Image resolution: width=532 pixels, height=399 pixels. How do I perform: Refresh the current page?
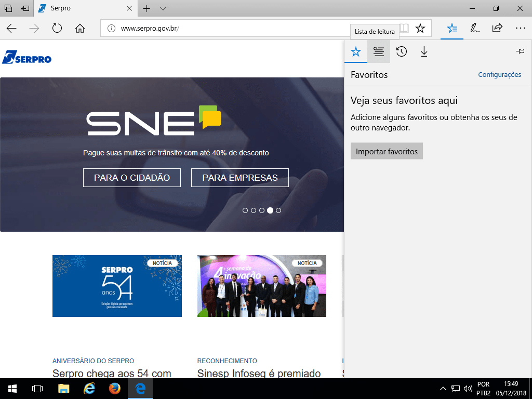[x=57, y=29]
